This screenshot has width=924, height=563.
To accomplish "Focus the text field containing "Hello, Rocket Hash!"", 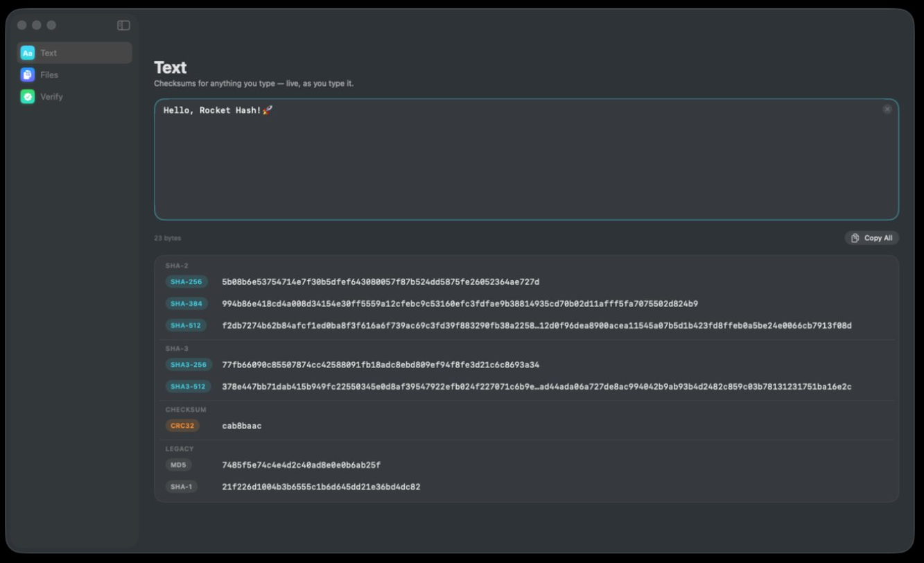I will (x=526, y=159).
